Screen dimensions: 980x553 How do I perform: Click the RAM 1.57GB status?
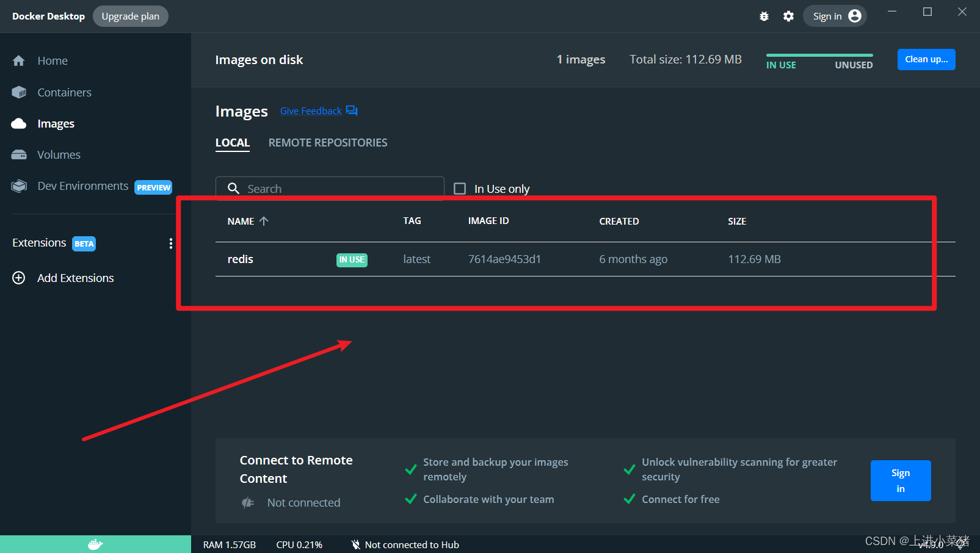[230, 544]
